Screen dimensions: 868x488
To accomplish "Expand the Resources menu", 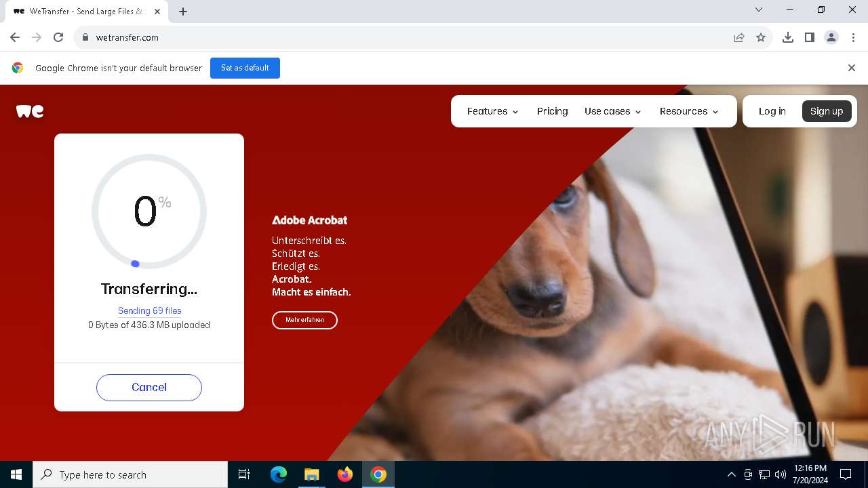I will pyautogui.click(x=689, y=111).
